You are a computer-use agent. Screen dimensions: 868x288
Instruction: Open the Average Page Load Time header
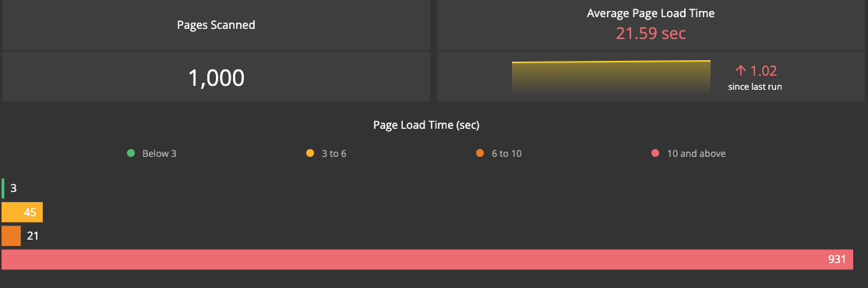tap(651, 13)
